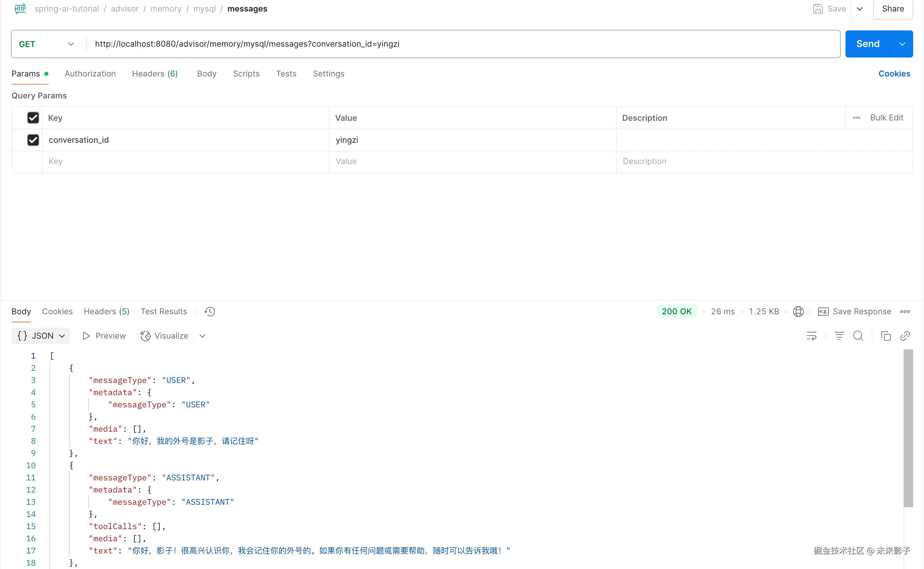Click the filter response icon

pyautogui.click(x=839, y=336)
